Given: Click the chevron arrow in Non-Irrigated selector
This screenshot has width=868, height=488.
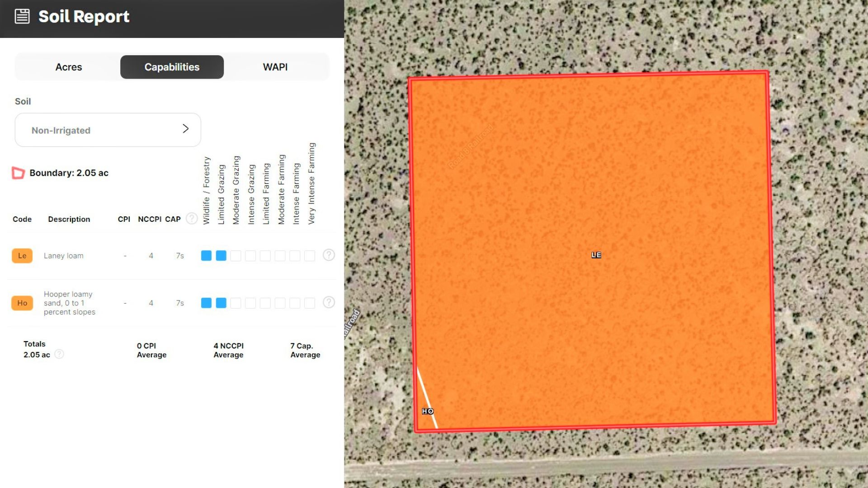Looking at the screenshot, I should 185,129.
